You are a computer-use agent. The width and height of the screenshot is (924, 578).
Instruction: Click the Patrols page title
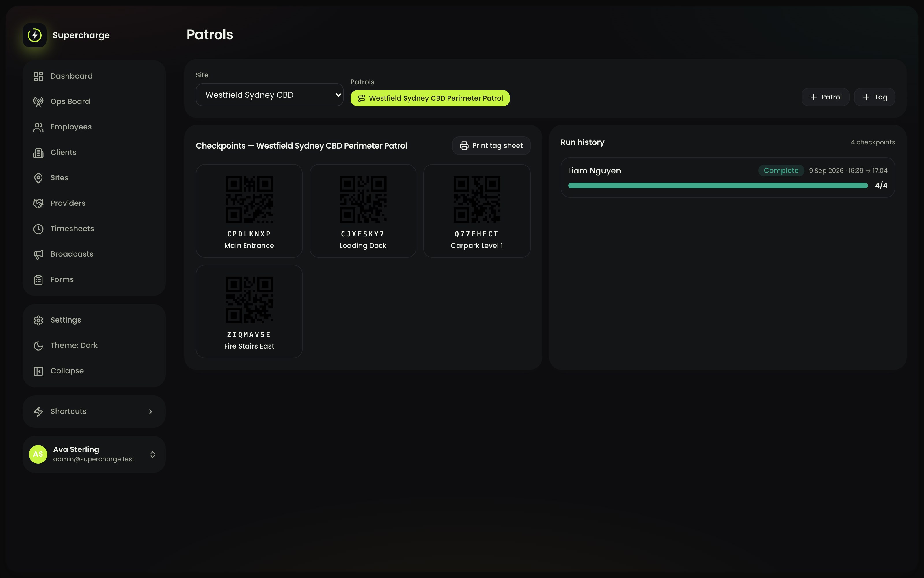pyautogui.click(x=210, y=35)
